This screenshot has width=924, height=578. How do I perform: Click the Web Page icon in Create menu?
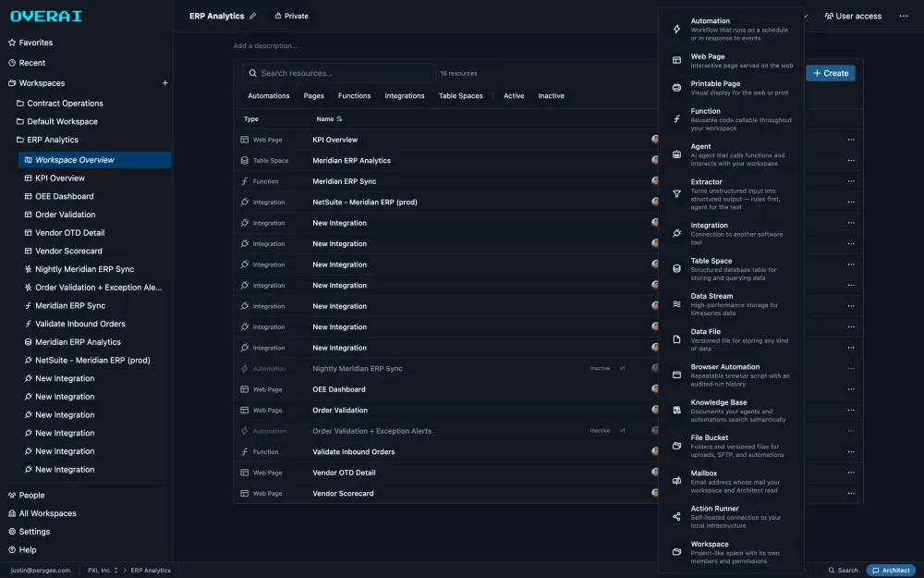point(676,60)
